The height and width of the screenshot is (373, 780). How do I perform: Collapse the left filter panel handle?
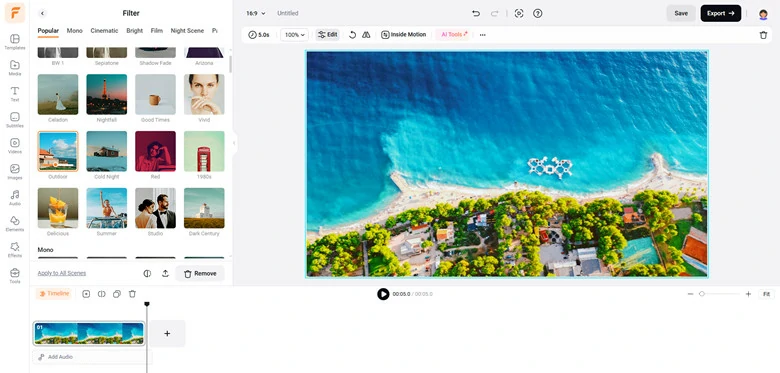click(x=234, y=143)
